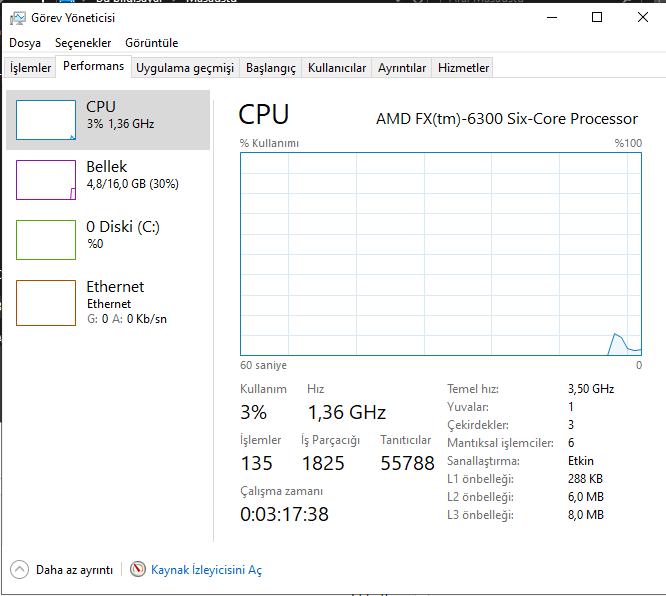Switch to the İşlemler tab

(31, 68)
